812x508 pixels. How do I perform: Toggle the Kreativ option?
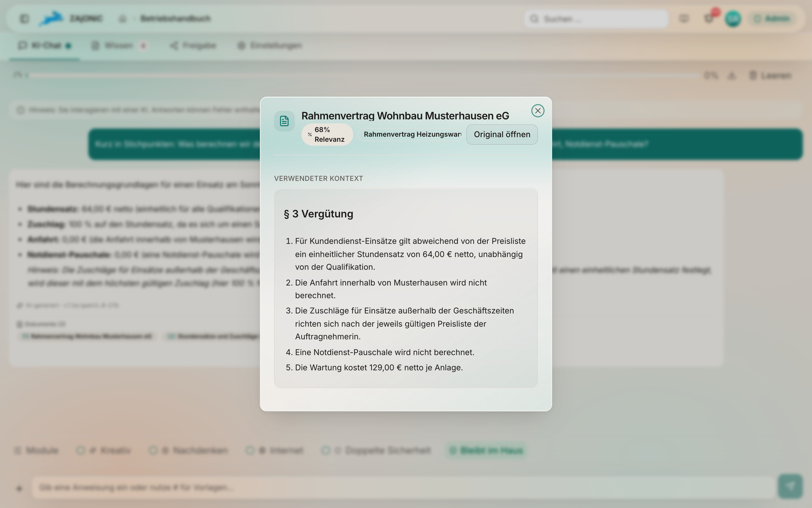click(103, 450)
